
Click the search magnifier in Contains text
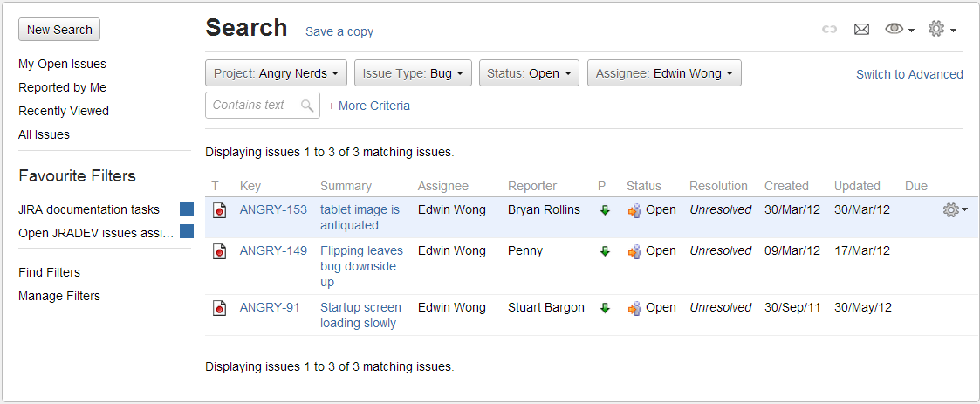[x=307, y=106]
